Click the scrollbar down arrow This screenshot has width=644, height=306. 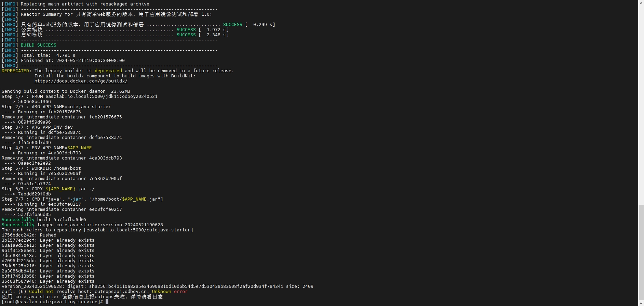tap(641, 303)
